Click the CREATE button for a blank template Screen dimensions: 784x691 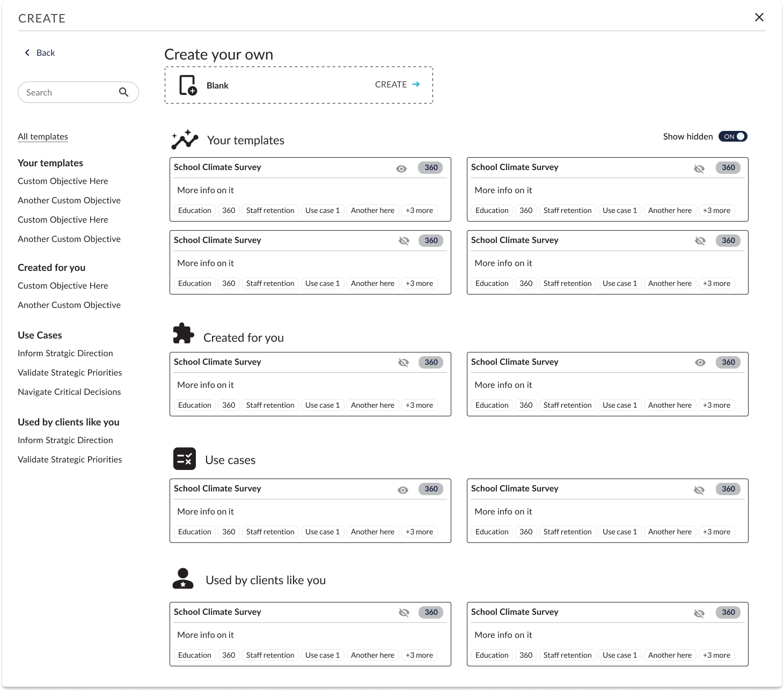[x=391, y=84]
